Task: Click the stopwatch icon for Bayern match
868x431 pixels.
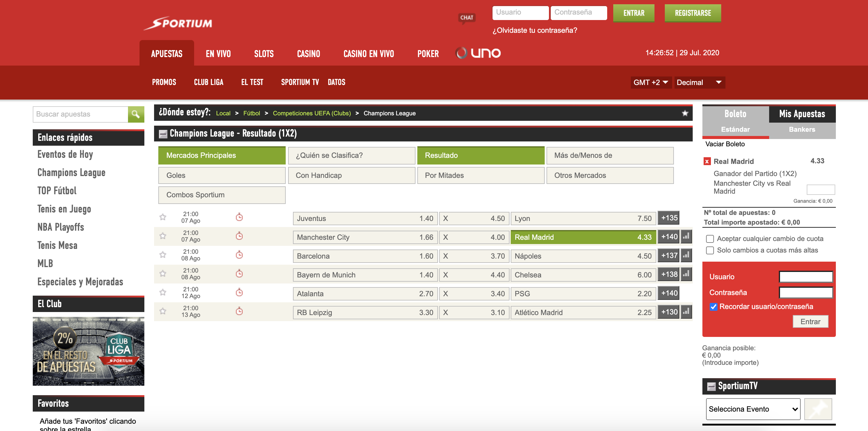Action: coord(239,273)
